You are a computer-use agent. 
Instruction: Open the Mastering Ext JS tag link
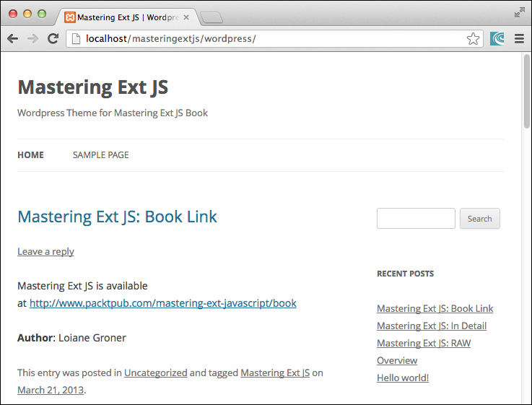(x=275, y=373)
